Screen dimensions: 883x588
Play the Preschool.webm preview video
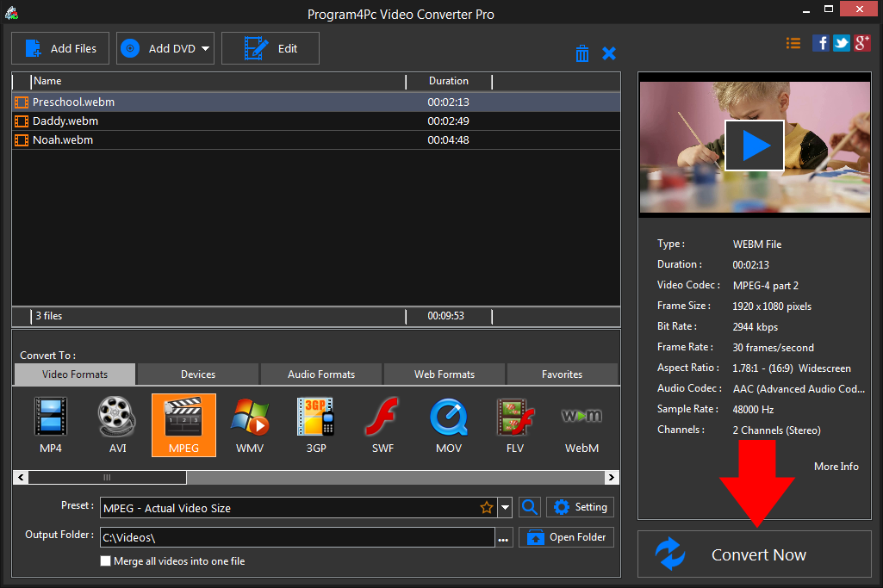tap(754, 145)
